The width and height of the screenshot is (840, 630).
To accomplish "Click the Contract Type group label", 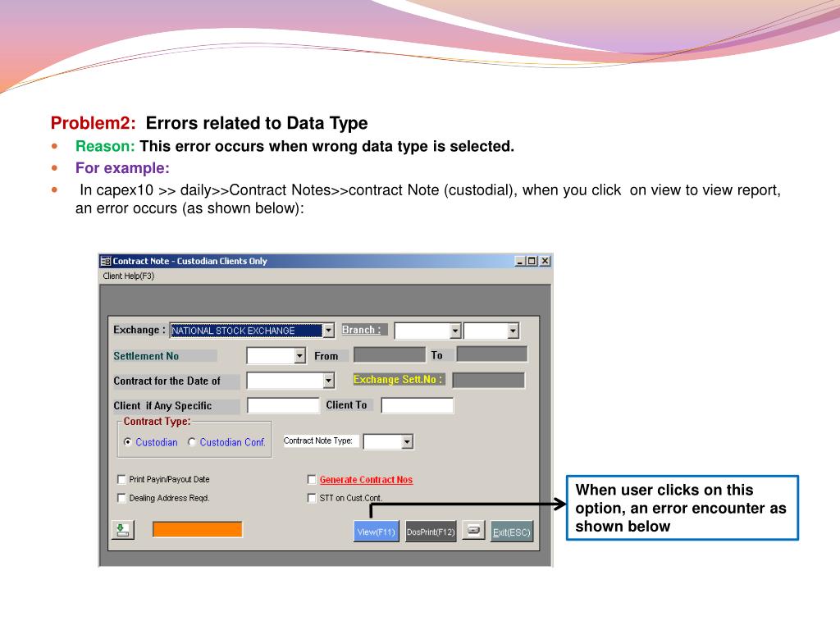I will click(x=157, y=422).
